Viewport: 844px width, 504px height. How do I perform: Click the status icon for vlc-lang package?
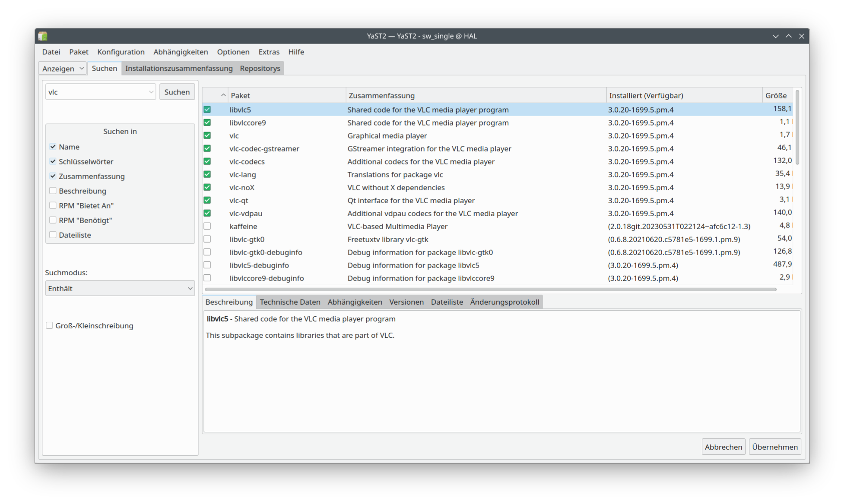point(207,174)
